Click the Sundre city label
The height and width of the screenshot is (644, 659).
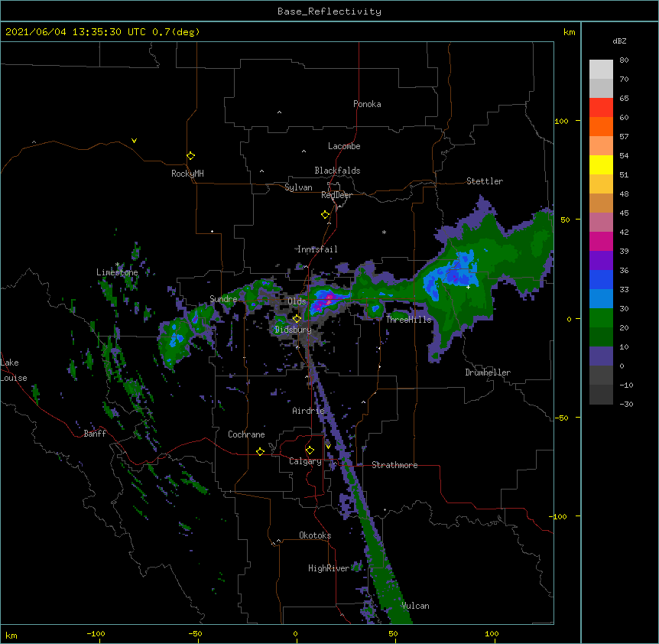pos(223,299)
